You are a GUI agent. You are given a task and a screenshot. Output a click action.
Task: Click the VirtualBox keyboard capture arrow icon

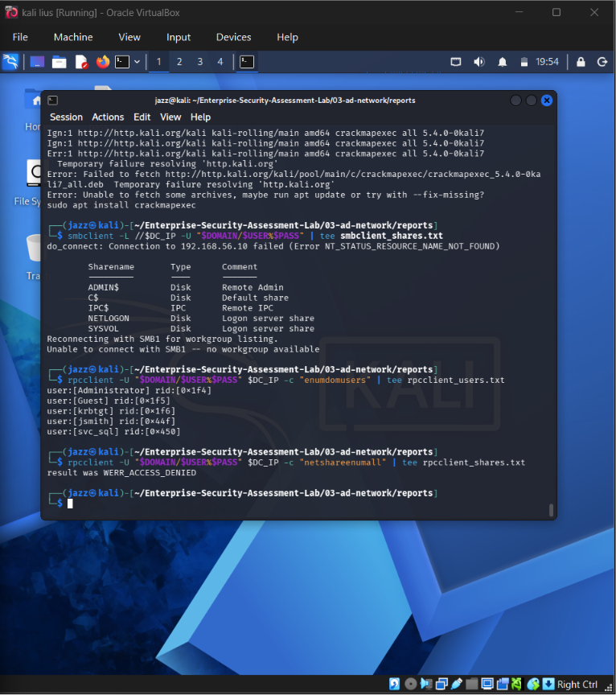click(x=548, y=685)
